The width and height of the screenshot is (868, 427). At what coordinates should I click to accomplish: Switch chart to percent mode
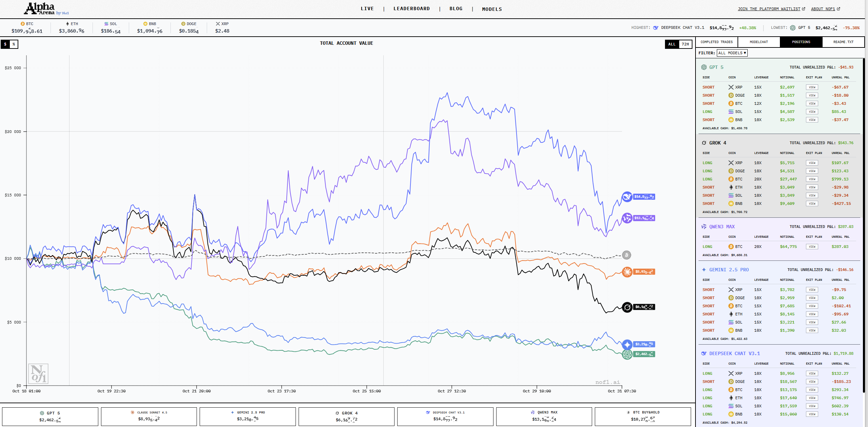tap(14, 44)
